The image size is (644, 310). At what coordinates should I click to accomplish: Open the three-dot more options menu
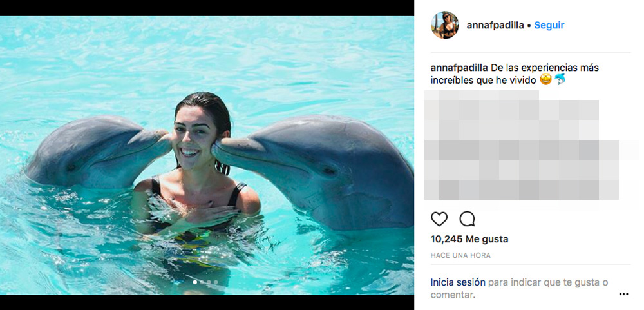(x=623, y=294)
